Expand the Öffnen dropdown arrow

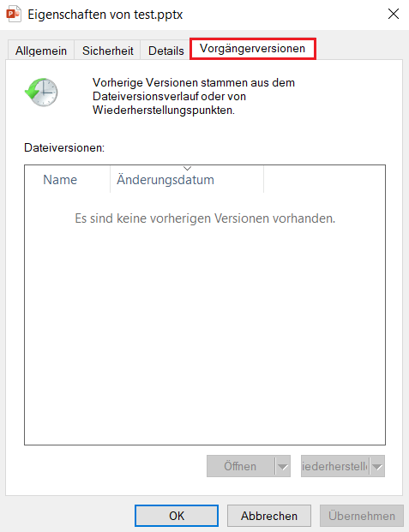[x=283, y=466]
